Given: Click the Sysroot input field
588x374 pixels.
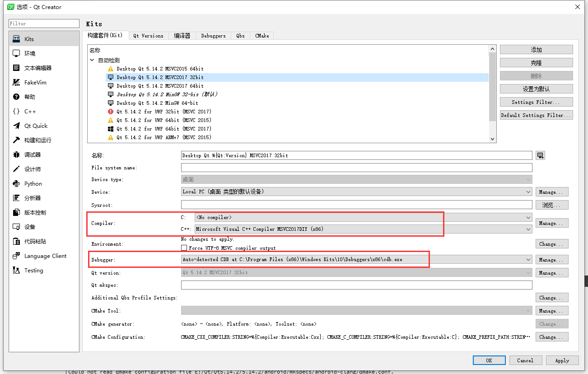Looking at the screenshot, I should point(356,205).
